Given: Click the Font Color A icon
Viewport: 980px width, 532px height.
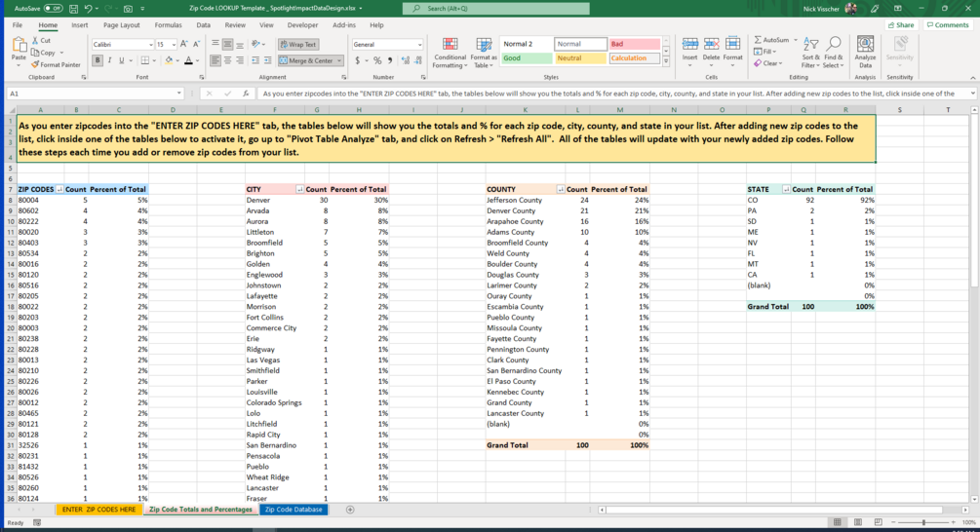Looking at the screenshot, I should [x=188, y=60].
